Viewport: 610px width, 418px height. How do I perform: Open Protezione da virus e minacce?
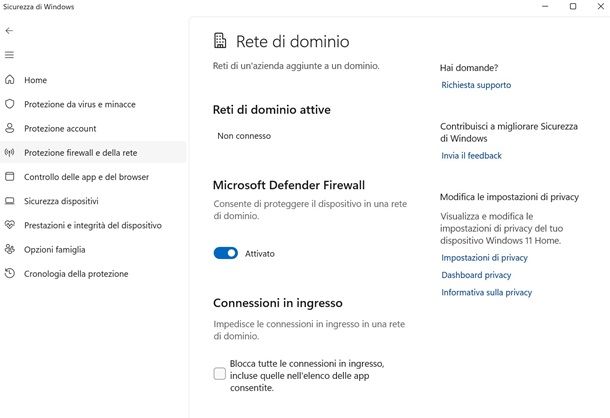pos(93,104)
